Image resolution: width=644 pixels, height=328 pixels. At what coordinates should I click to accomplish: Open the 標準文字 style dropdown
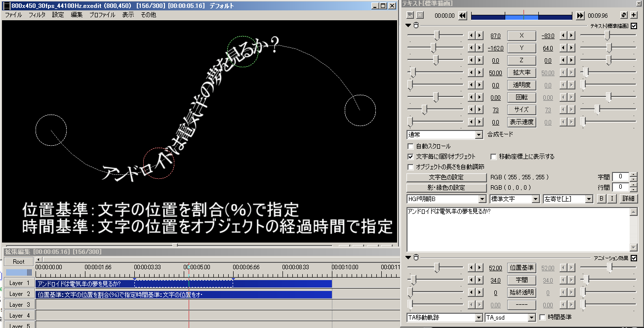514,199
